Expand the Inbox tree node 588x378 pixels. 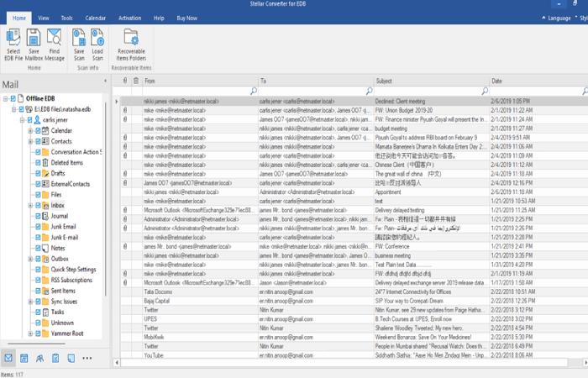coord(30,206)
